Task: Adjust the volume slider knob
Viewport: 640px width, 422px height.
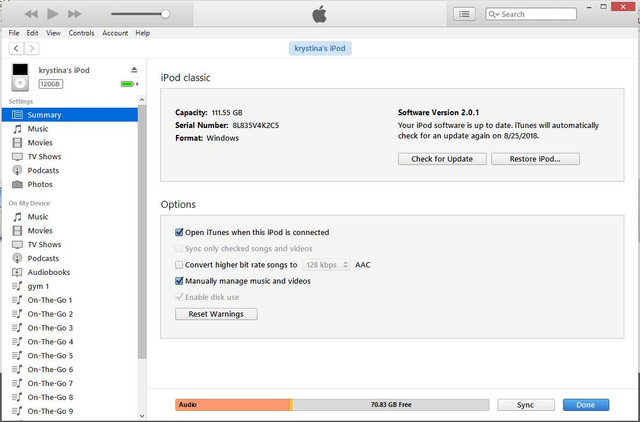Action: coord(165,14)
